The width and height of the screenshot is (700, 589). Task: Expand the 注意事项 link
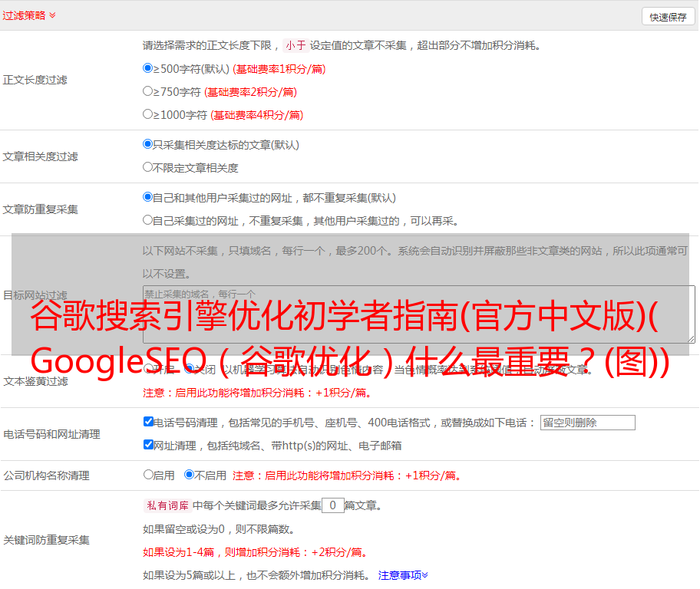coord(403,575)
